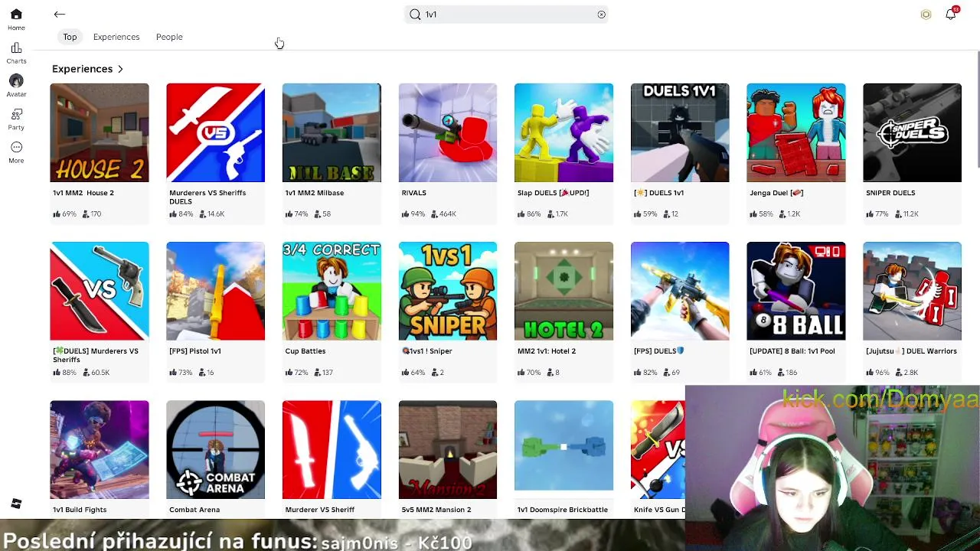This screenshot has width=980, height=551.
Task: Open Murderers VS Sheriffs DUELS thumbnail
Action: (x=215, y=132)
